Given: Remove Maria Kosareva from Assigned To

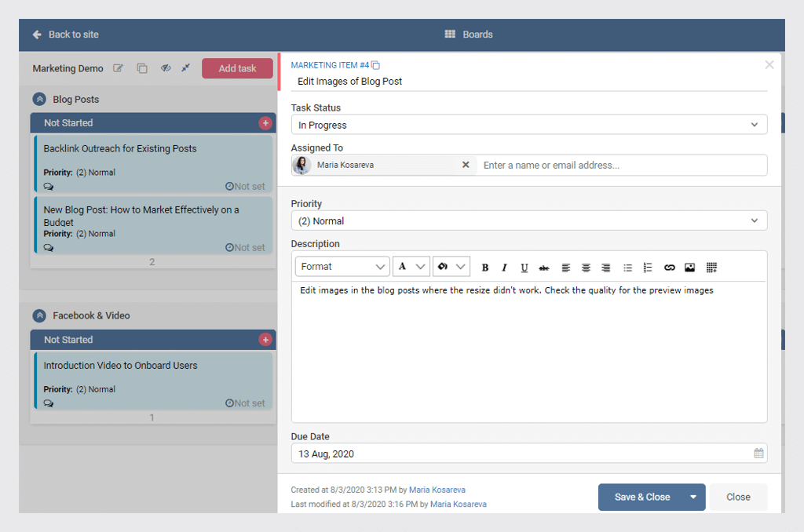Looking at the screenshot, I should point(466,165).
